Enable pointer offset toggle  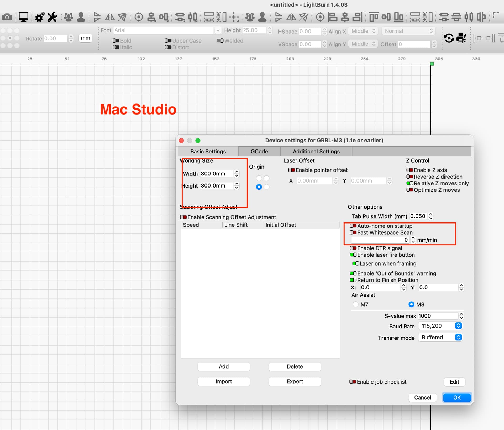pos(292,170)
